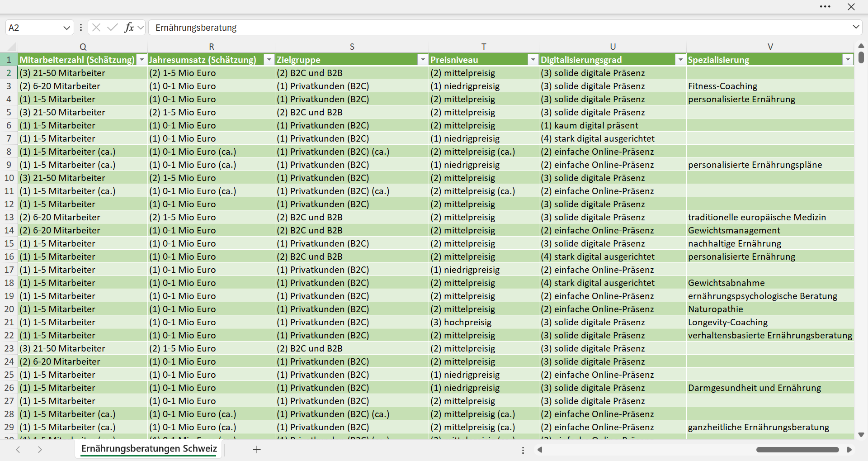The image size is (868, 461).
Task: Select the Darmgesundheit und Ernährung cell
Action: pos(770,388)
